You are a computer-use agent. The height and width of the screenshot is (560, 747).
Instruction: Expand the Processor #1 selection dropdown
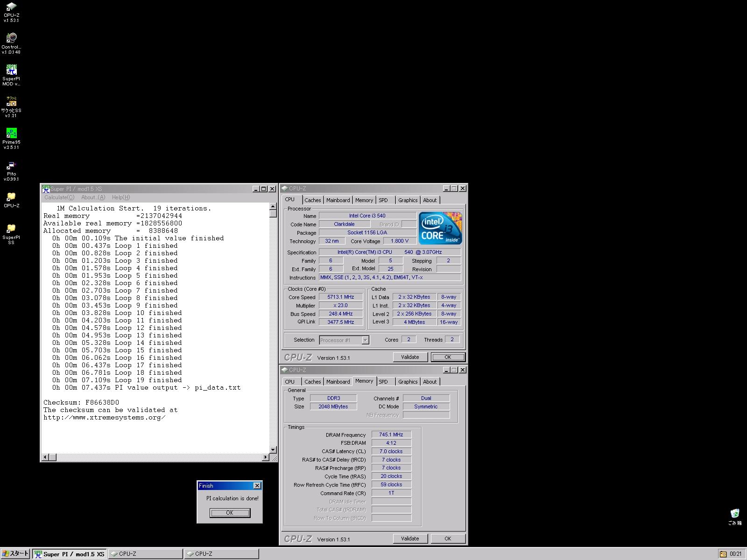point(365,340)
